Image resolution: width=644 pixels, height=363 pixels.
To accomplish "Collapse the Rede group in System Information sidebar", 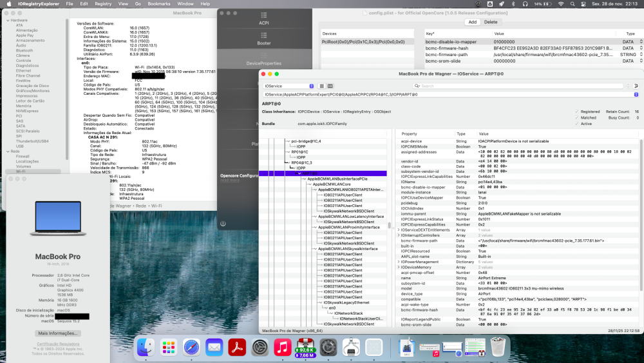I will coord(8,152).
